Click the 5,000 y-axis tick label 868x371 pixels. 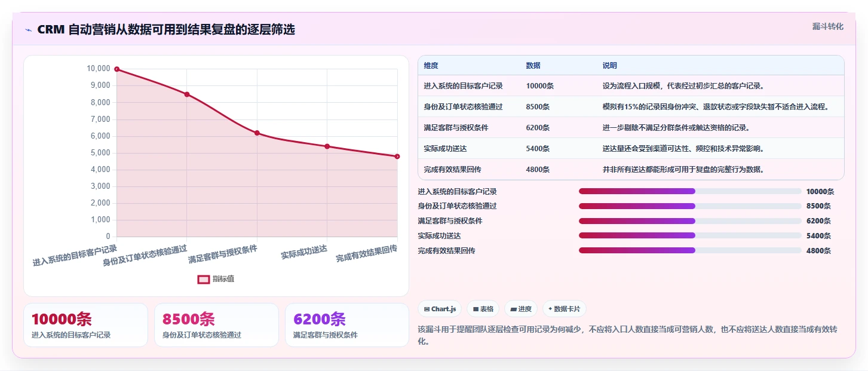click(x=99, y=153)
